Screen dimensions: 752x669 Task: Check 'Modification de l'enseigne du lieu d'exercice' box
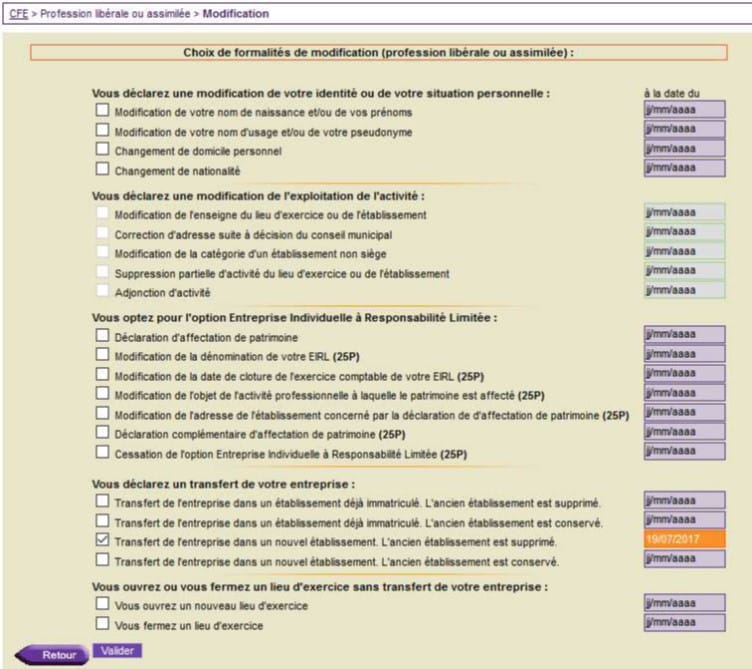102,212
